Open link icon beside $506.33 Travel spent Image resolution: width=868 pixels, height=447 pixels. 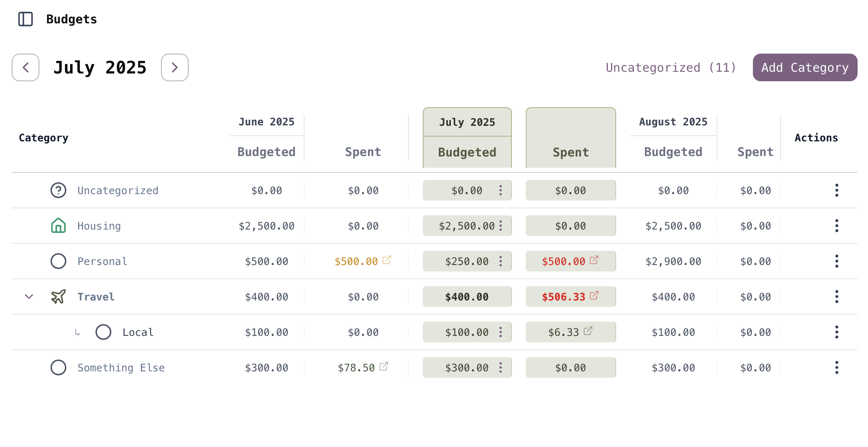tap(594, 295)
